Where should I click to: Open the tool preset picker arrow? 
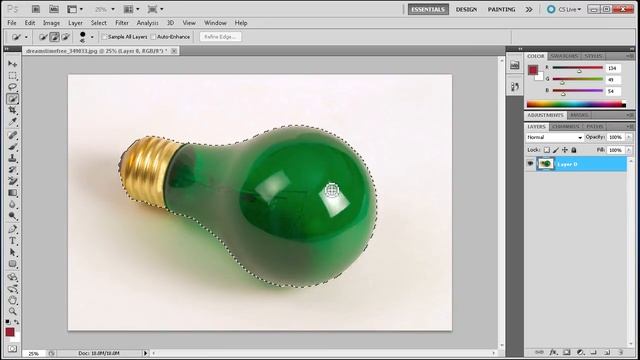click(x=26, y=37)
